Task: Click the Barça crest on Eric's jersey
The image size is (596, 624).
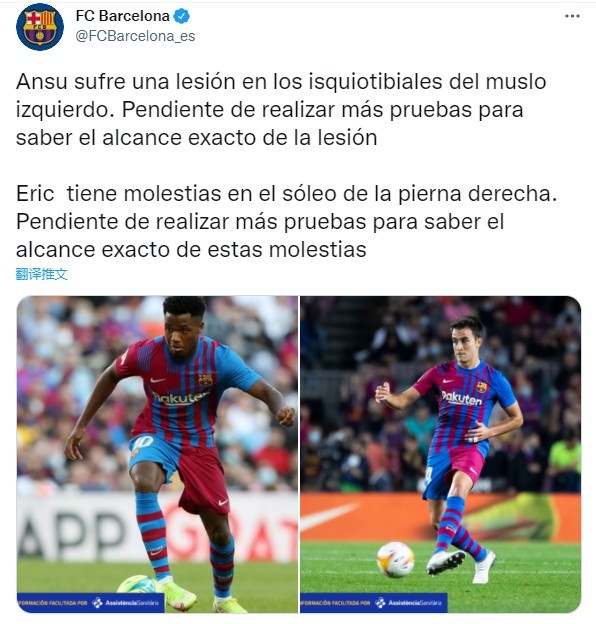Action: (481, 387)
